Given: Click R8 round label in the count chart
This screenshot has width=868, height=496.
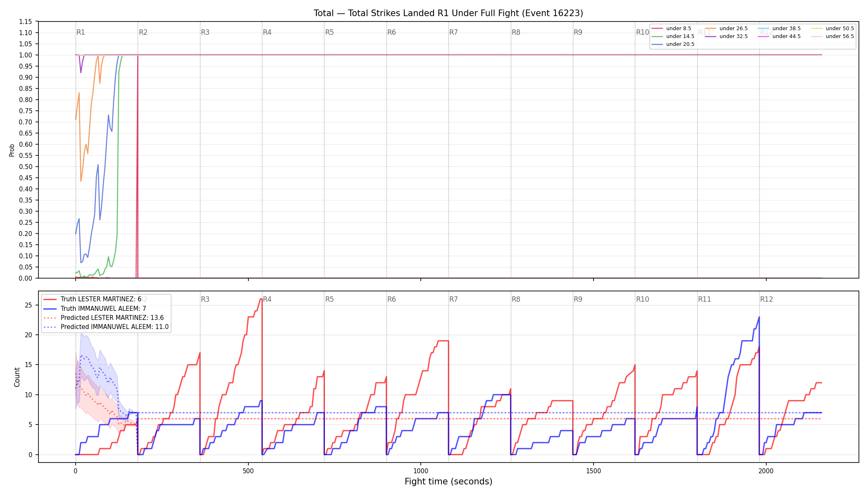Looking at the screenshot, I should [x=516, y=299].
